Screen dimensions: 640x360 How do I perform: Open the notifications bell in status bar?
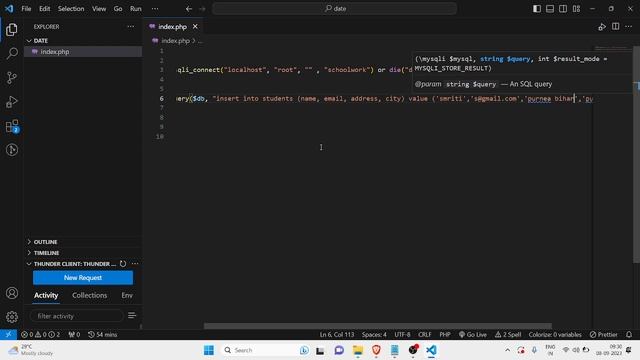(629, 334)
